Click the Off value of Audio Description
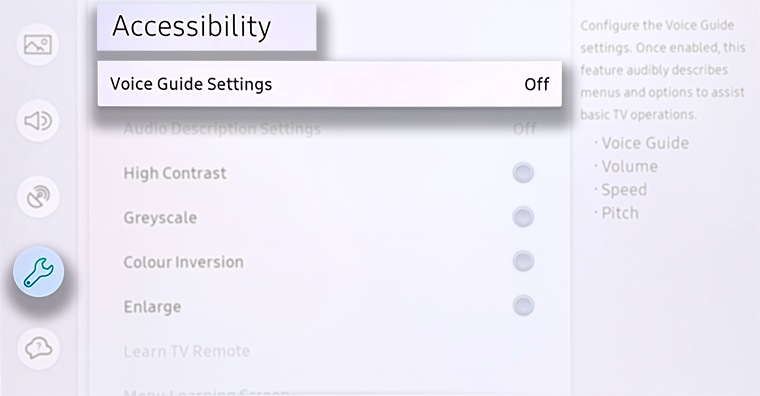The image size is (760, 396). [x=524, y=129]
